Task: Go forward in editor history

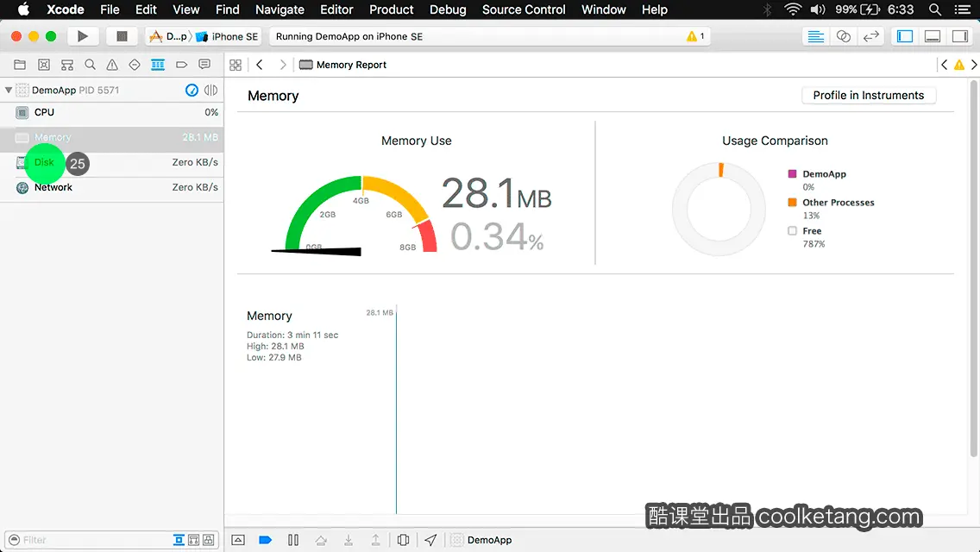Action: [282, 65]
